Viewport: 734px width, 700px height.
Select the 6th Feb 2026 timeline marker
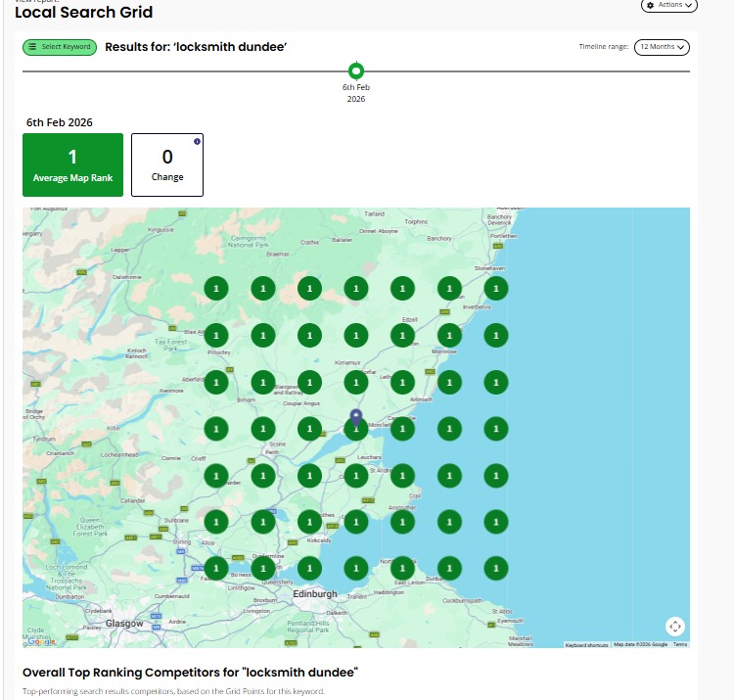point(356,71)
